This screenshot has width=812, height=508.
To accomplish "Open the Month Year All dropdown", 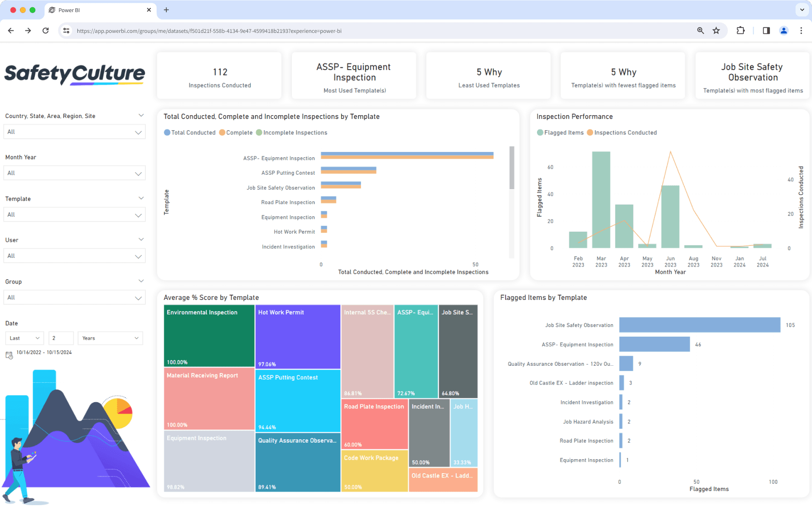I will pos(74,173).
